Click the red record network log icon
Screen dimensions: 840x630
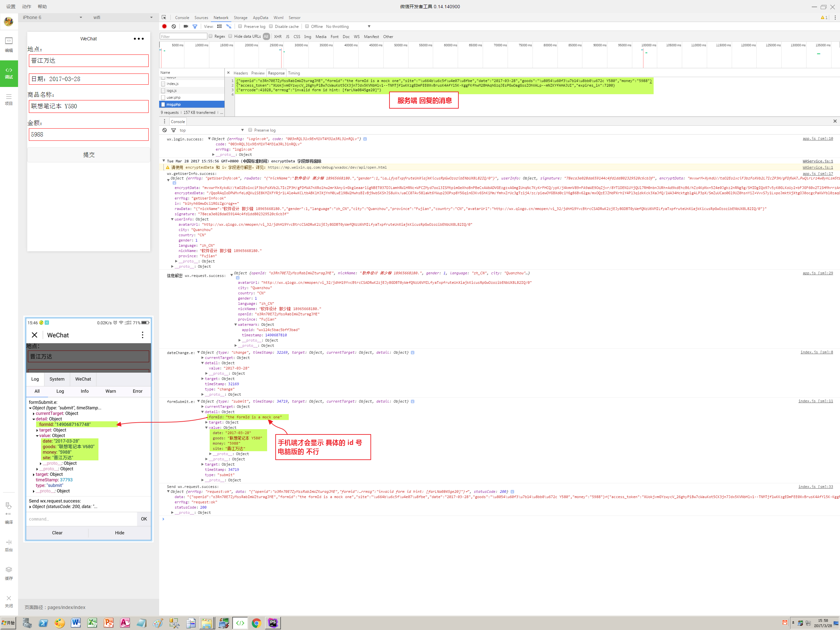coord(164,26)
